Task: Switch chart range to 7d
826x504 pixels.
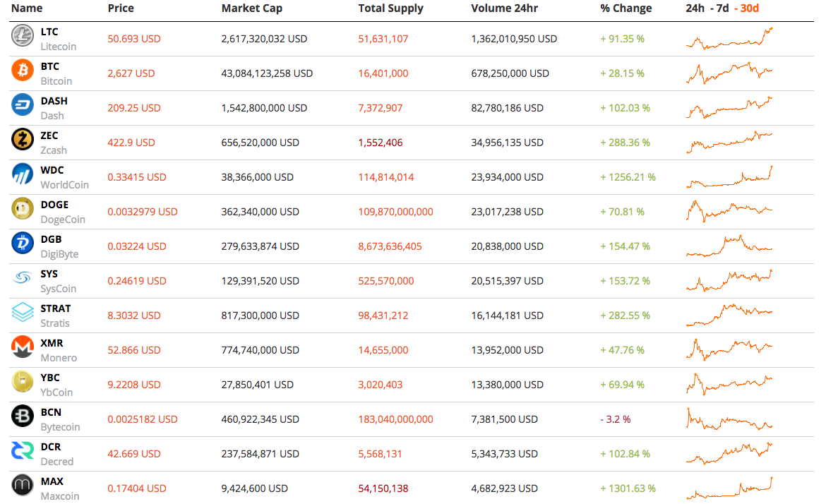Action: click(x=722, y=8)
